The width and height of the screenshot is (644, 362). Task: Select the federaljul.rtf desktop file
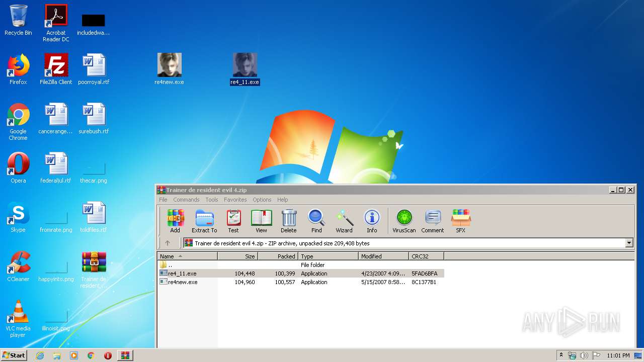pyautogui.click(x=56, y=168)
